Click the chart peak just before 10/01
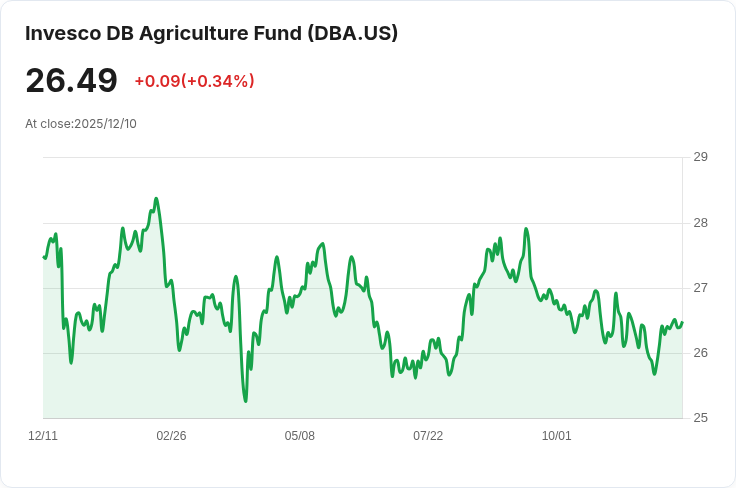This screenshot has width=736, height=488. pyautogui.click(x=526, y=229)
